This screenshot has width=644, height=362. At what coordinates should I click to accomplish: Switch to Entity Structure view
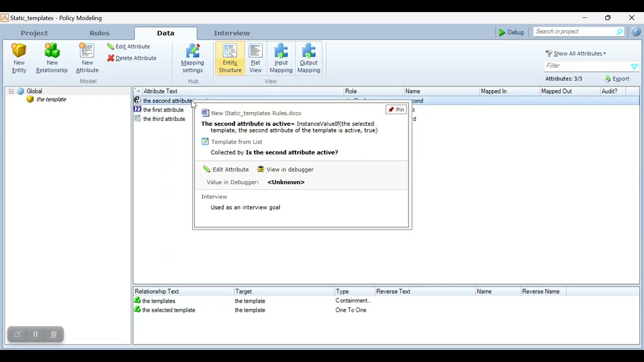point(230,58)
